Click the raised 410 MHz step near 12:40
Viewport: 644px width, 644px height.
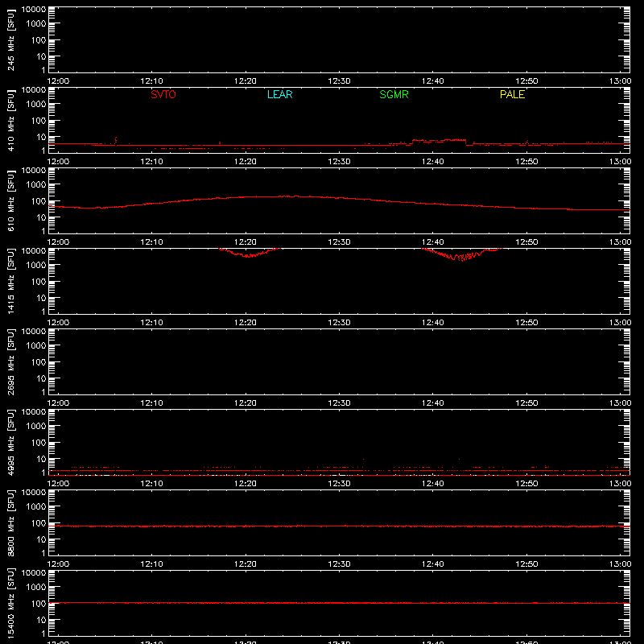click(440, 140)
